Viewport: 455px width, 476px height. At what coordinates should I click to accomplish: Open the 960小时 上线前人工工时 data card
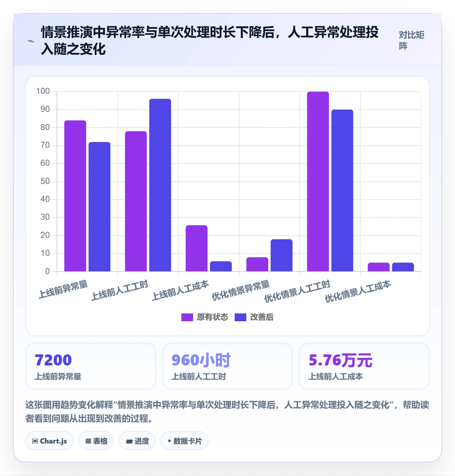(x=227, y=366)
